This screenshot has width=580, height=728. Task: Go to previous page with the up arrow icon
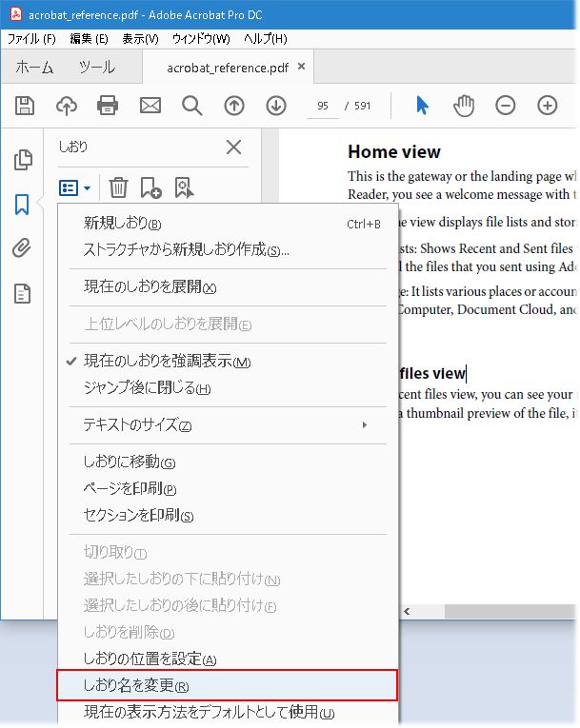click(x=234, y=106)
